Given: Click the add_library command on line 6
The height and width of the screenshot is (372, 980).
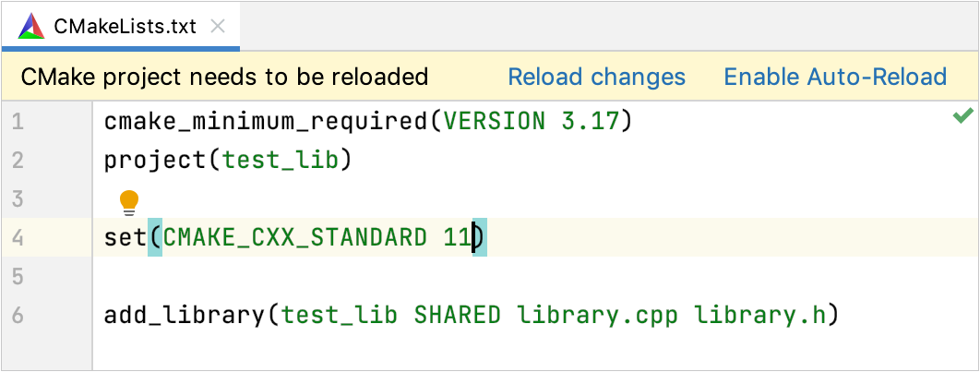Looking at the screenshot, I should pos(184,316).
